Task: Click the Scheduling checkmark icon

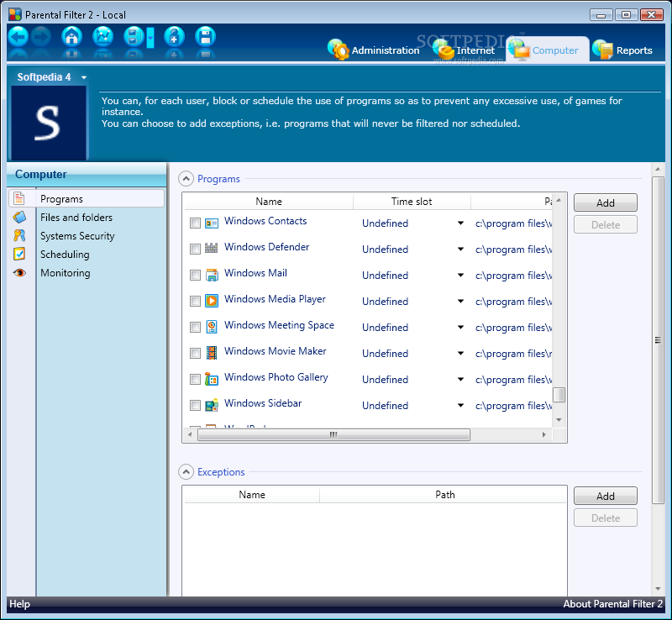Action: pyautogui.click(x=19, y=254)
